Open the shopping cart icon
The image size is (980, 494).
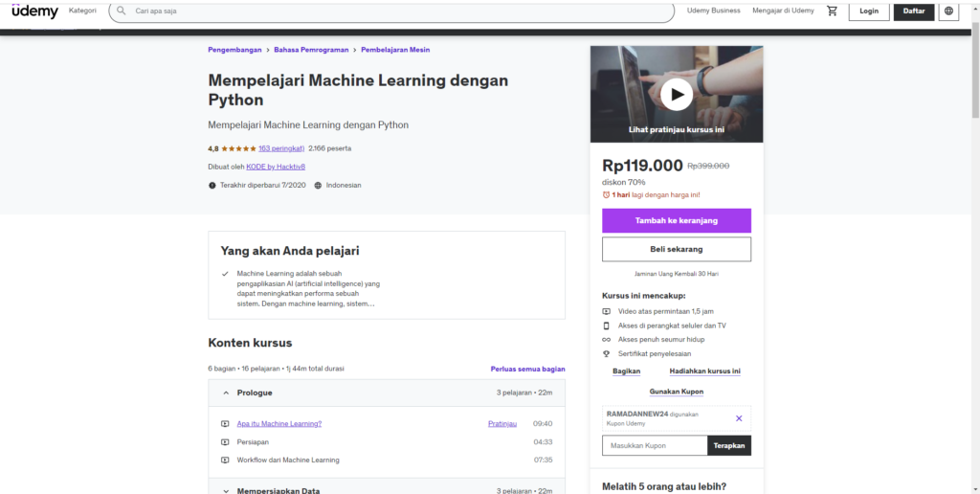[x=832, y=11]
